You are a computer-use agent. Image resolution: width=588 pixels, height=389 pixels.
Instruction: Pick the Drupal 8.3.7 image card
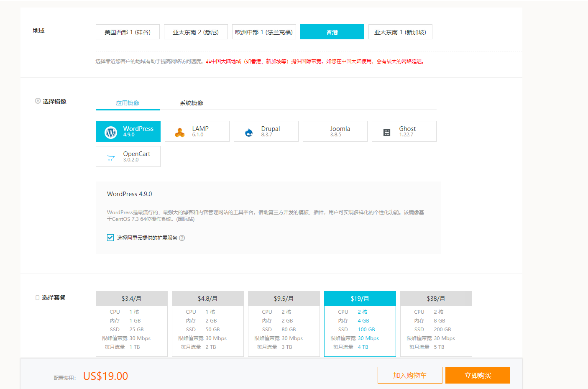266,131
